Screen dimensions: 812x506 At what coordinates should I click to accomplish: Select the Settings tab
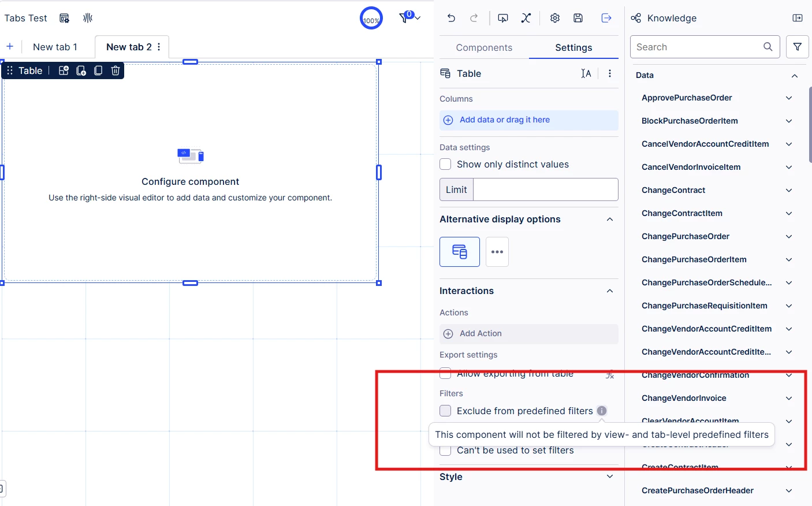(x=573, y=47)
